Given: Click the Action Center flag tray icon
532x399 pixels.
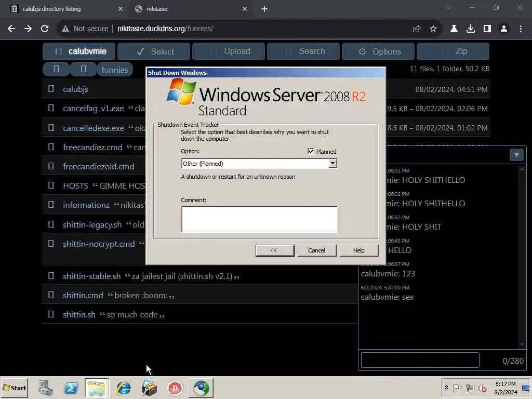Looking at the screenshot, I should pyautogui.click(x=457, y=388).
